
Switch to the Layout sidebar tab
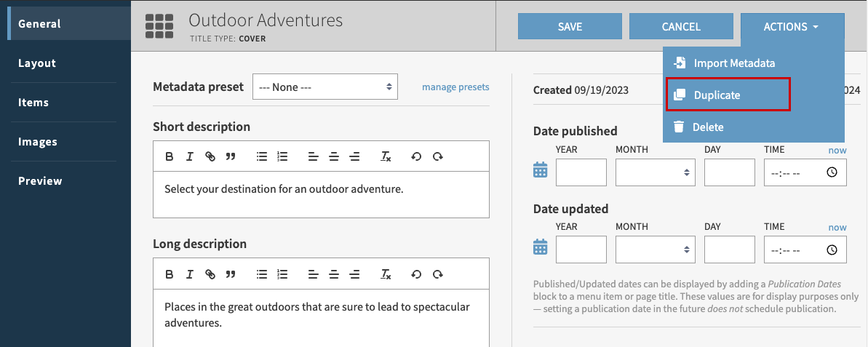pyautogui.click(x=37, y=63)
